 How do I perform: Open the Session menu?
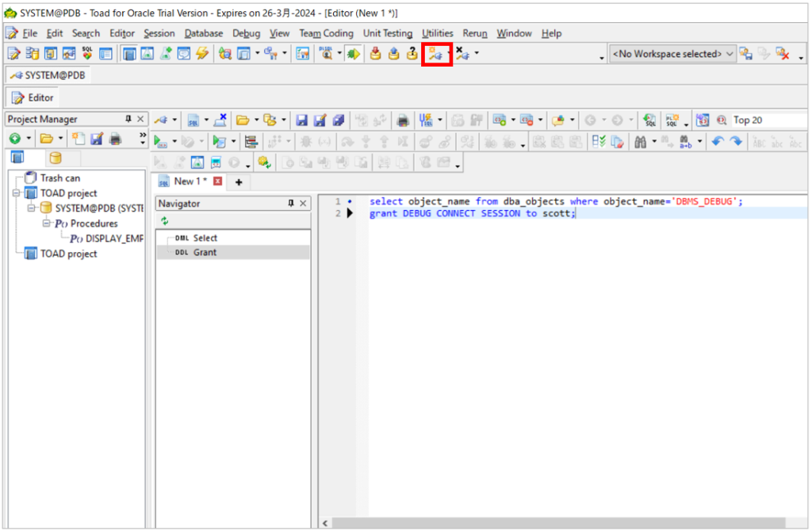tap(159, 33)
